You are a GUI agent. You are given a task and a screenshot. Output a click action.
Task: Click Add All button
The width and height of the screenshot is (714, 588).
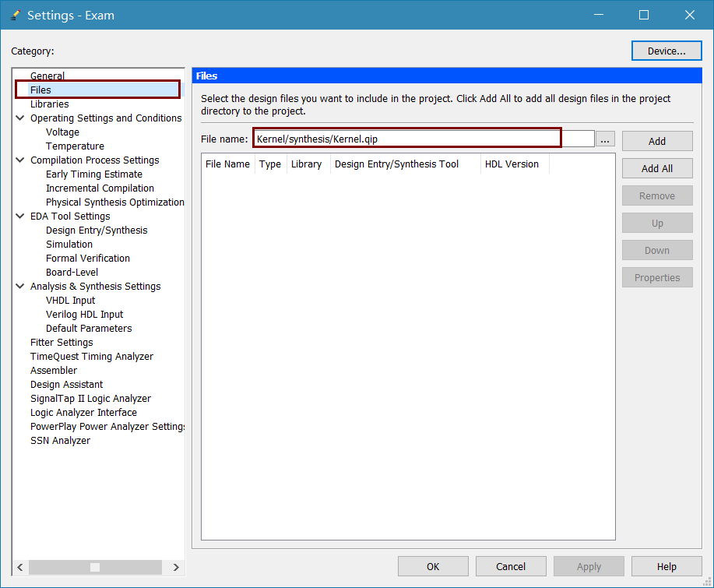[657, 168]
